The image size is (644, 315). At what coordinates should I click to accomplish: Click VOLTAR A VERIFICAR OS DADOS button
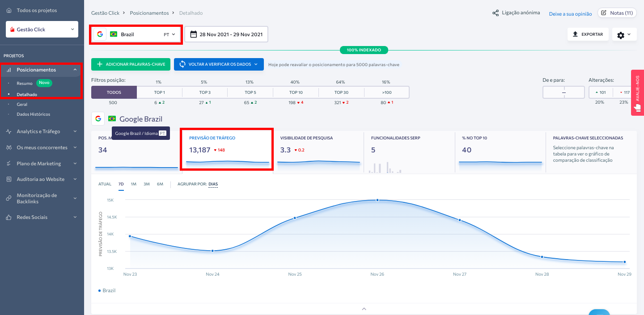[x=219, y=64]
